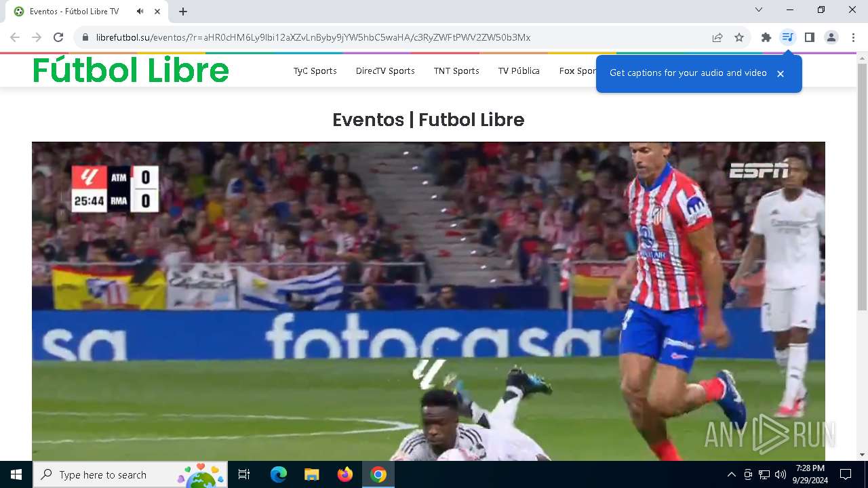The height and width of the screenshot is (488, 868).
Task: Open a new tab with plus button
Action: (183, 12)
